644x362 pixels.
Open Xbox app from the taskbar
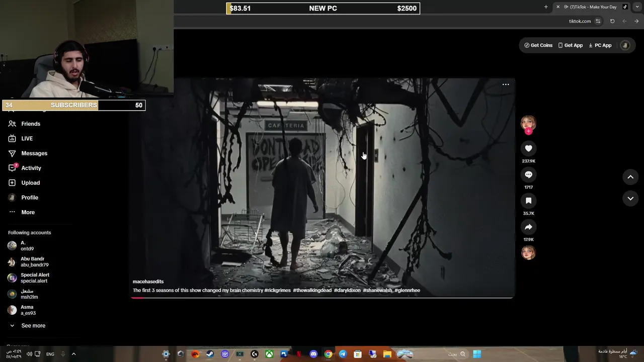click(x=269, y=354)
